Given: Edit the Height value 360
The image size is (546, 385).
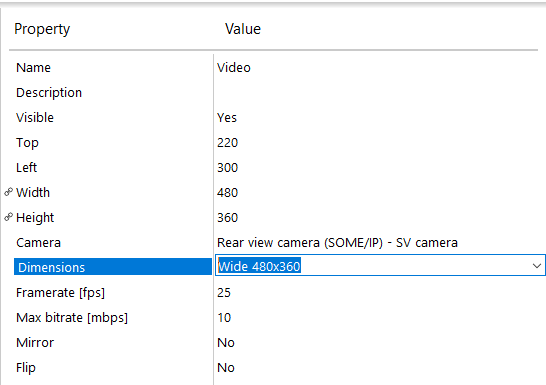Looking at the screenshot, I should pos(227,218).
